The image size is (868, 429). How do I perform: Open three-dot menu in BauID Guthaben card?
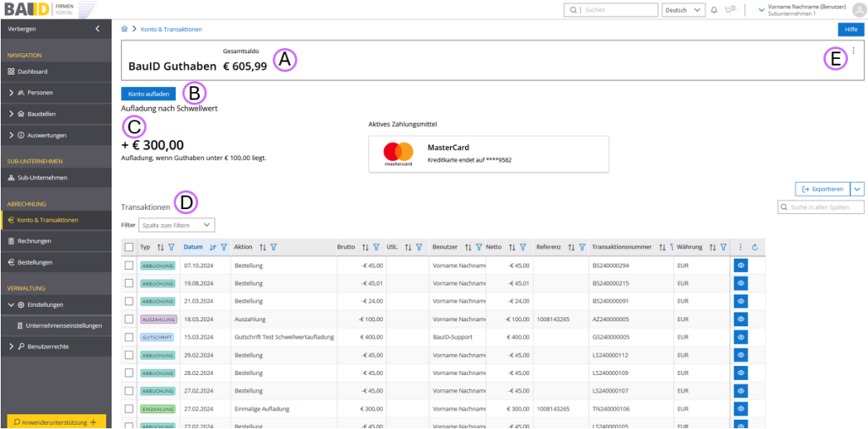[x=853, y=51]
